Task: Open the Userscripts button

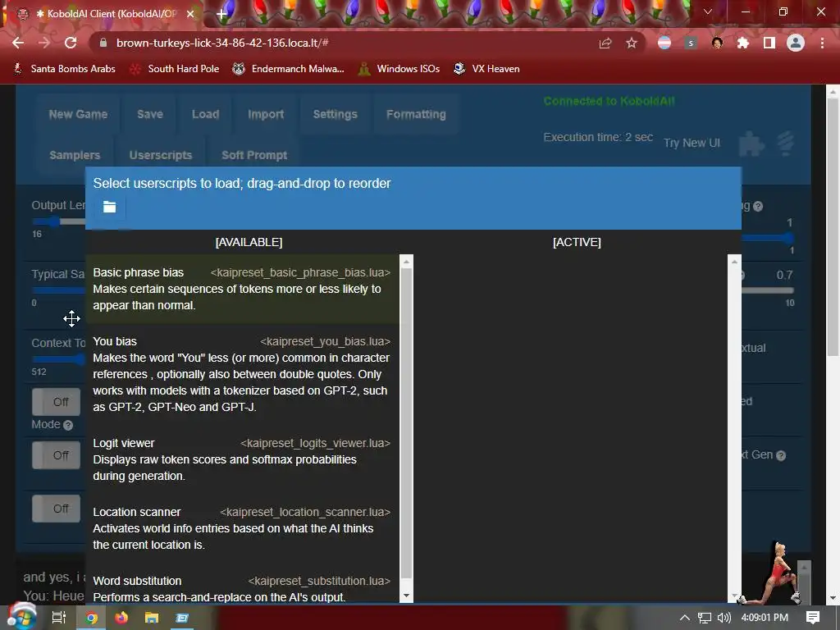Action: point(161,155)
